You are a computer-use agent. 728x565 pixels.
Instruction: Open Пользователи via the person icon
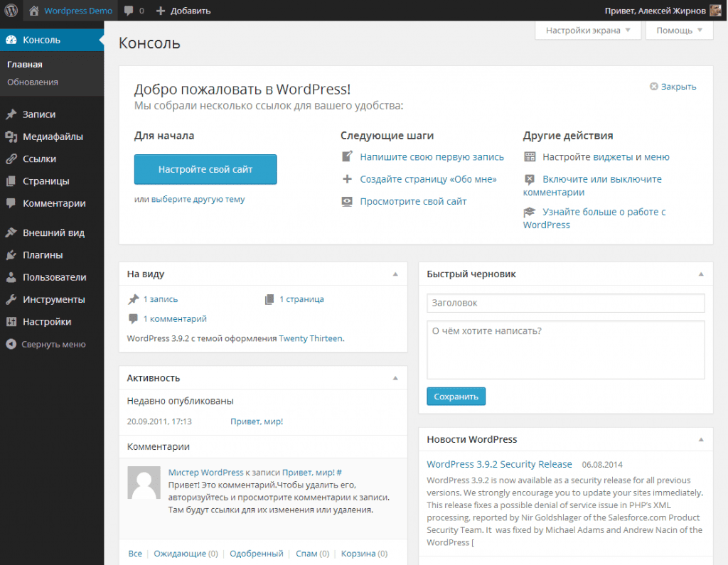pos(11,277)
